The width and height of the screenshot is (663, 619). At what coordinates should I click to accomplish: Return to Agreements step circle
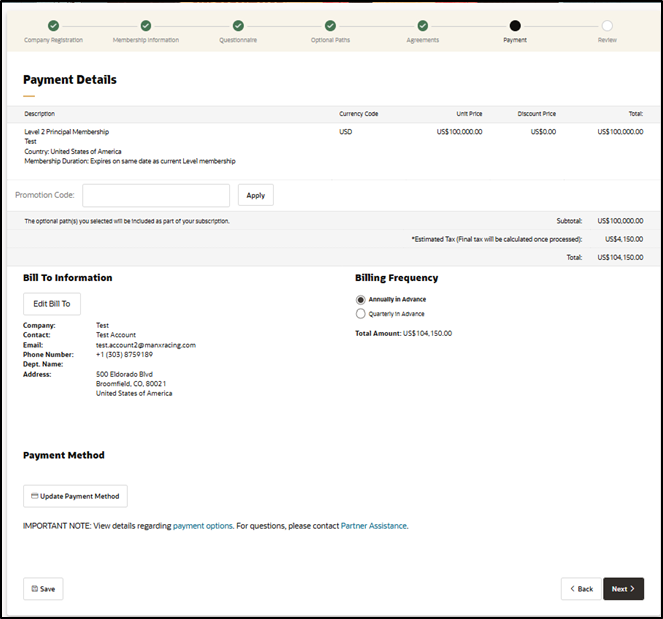422,26
